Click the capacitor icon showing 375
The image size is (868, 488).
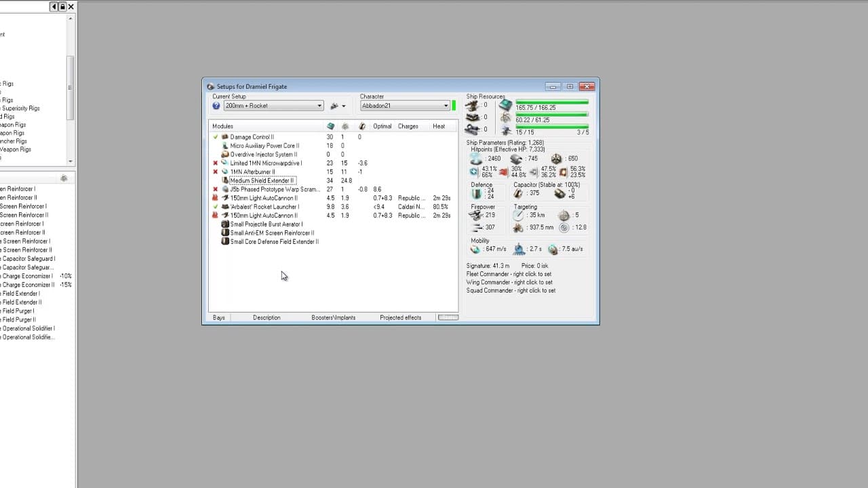point(519,194)
